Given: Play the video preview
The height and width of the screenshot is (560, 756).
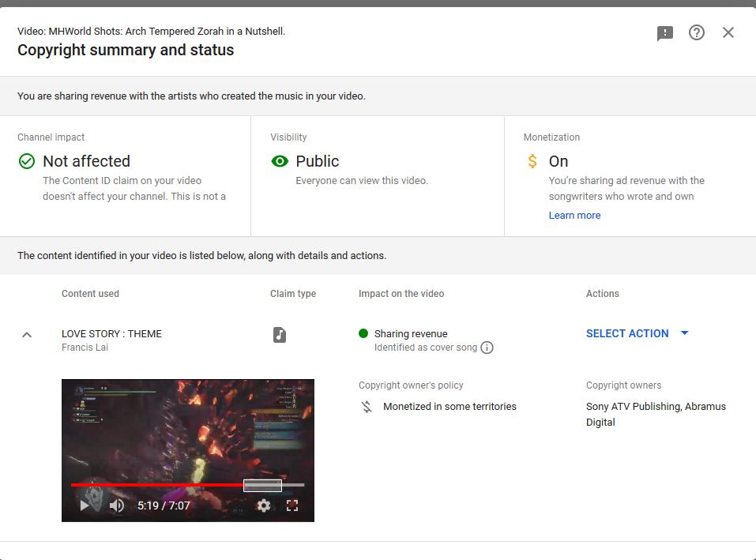Looking at the screenshot, I should click(84, 506).
